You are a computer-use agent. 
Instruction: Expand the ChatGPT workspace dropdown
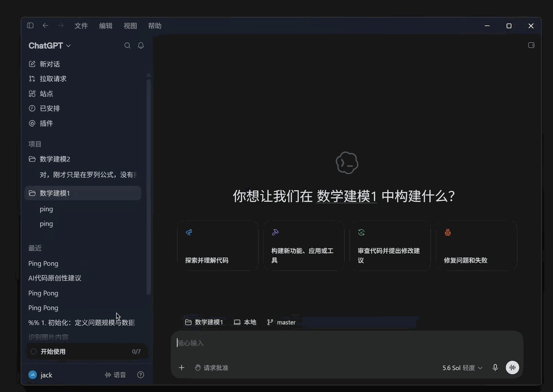[50, 45]
